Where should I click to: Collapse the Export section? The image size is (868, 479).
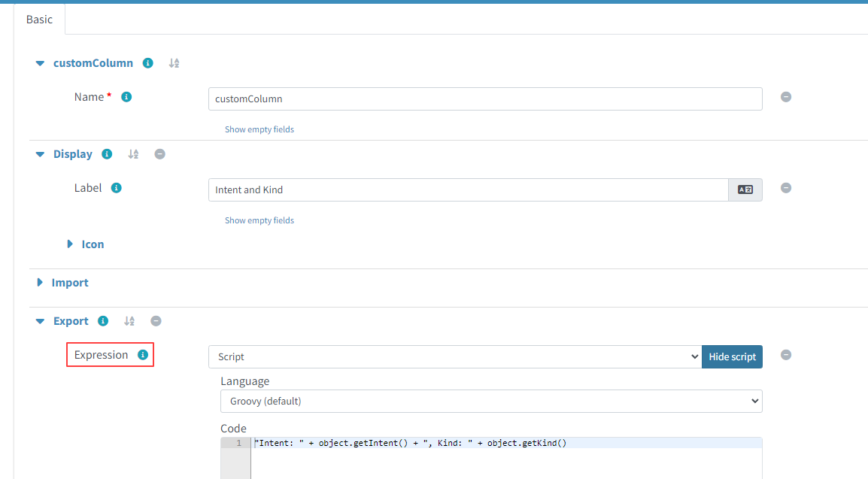pyautogui.click(x=40, y=321)
